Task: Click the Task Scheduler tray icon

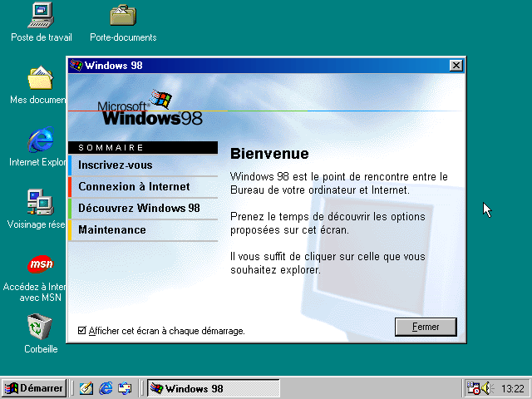Action: [472, 388]
